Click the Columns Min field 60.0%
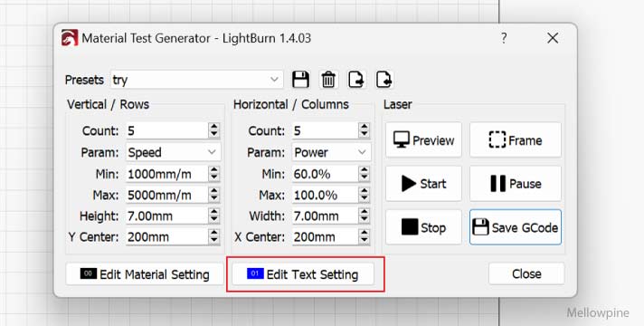Viewport: 644px width, 326px height. tap(325, 174)
